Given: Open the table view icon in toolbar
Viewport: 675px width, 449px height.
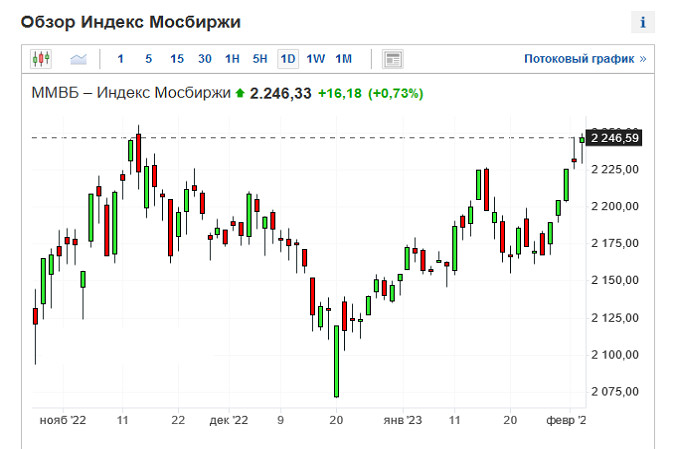Looking at the screenshot, I should [x=393, y=59].
